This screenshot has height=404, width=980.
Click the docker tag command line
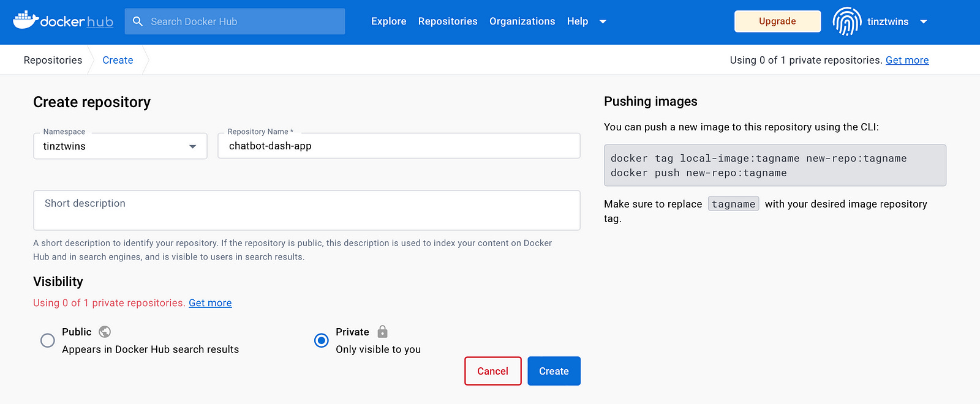click(x=759, y=159)
